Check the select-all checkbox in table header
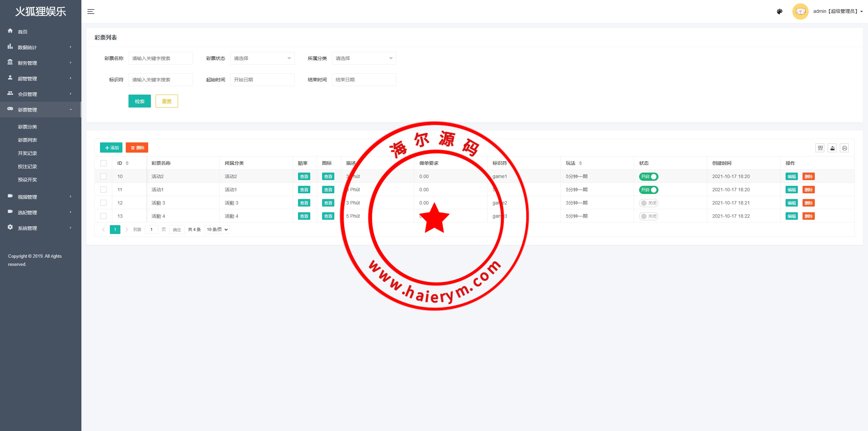Screen dimensions: 868x431 pos(103,163)
